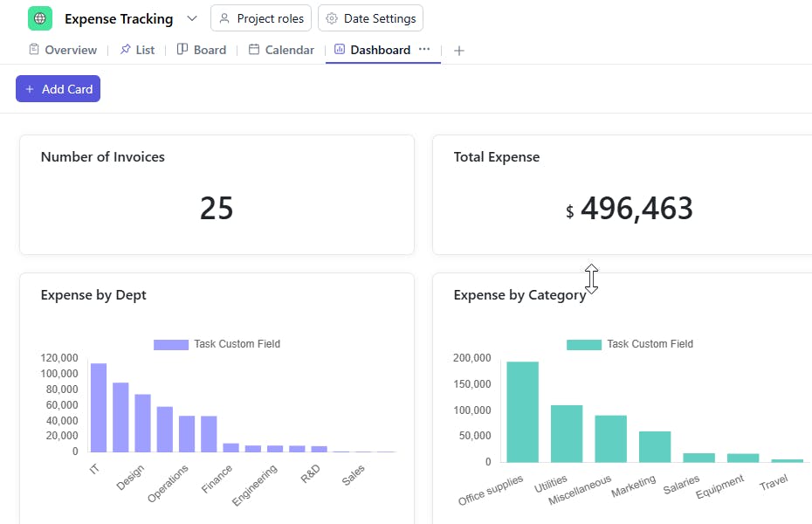Switch to the Overview tab

click(x=63, y=50)
